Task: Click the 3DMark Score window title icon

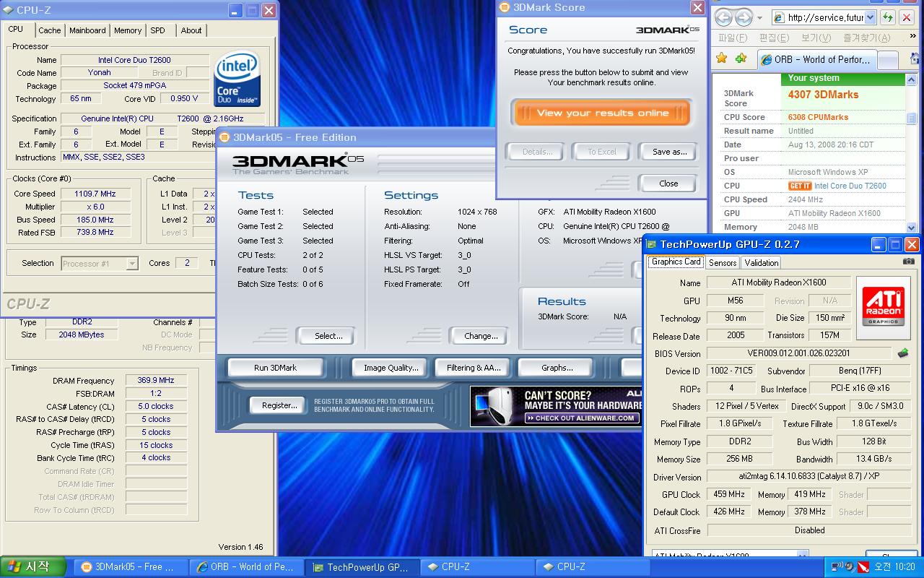Action: click(x=505, y=7)
